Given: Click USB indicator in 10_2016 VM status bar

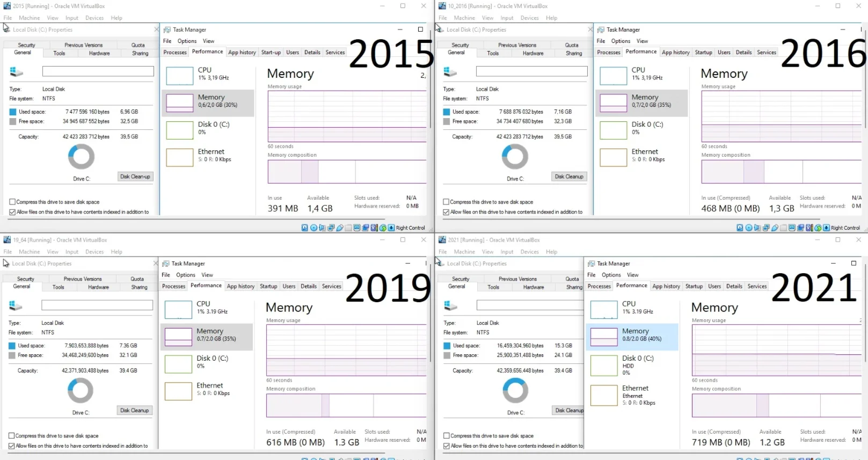Looking at the screenshot, I should tap(775, 228).
